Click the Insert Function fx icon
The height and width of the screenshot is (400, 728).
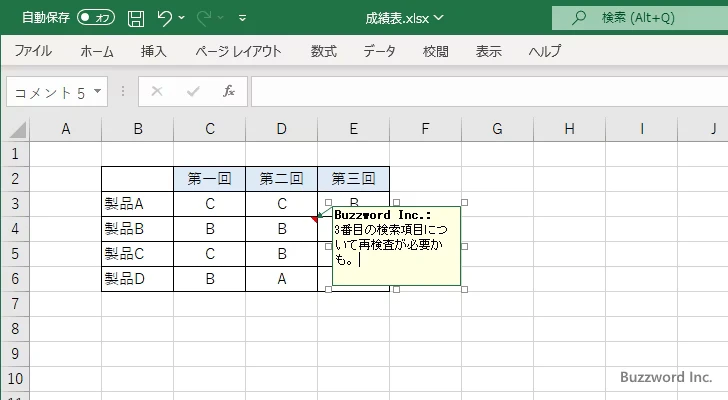pyautogui.click(x=229, y=91)
